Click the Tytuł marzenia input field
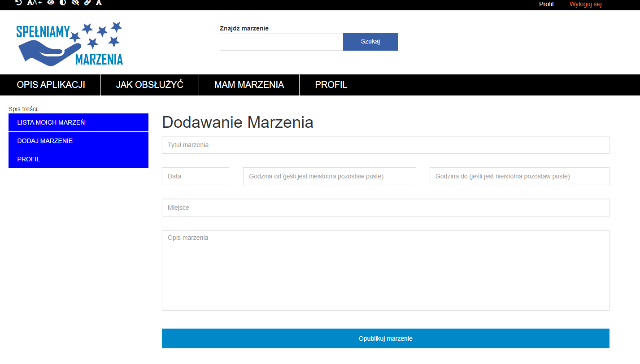 click(x=385, y=145)
